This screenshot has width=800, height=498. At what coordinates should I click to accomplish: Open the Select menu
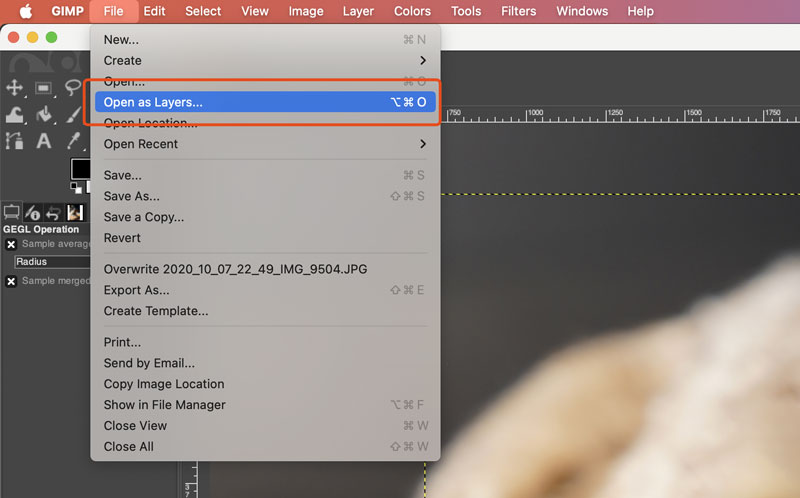pos(203,11)
